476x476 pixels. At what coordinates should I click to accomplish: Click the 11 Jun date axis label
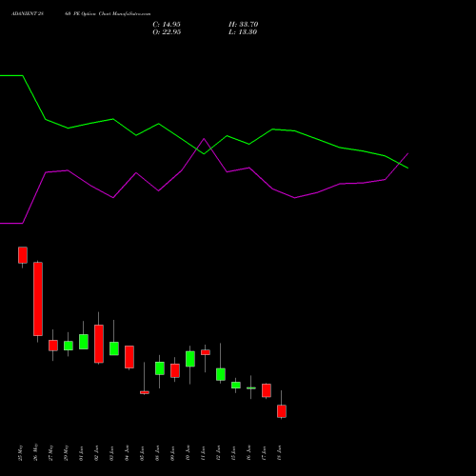coord(204,452)
